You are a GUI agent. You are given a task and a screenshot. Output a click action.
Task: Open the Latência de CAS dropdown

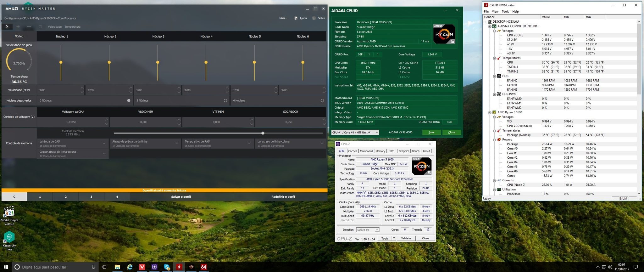pos(73,144)
